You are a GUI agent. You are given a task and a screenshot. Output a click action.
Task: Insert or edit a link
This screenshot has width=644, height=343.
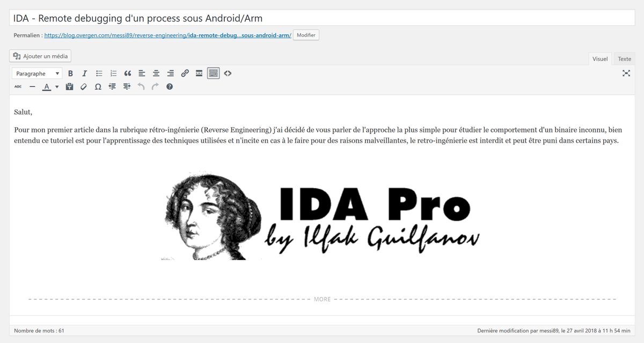pyautogui.click(x=185, y=73)
